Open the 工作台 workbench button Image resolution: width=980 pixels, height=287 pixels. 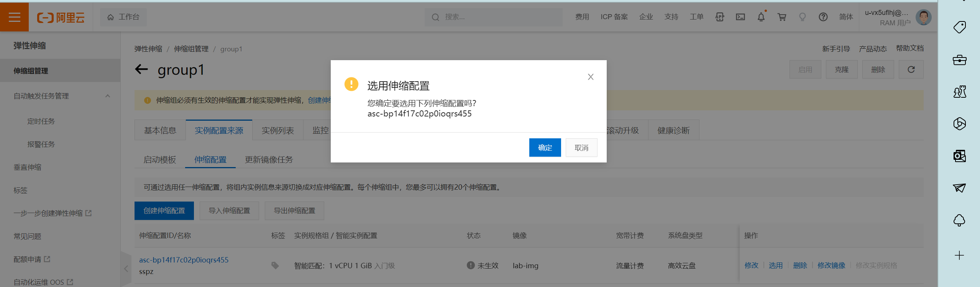[123, 17]
